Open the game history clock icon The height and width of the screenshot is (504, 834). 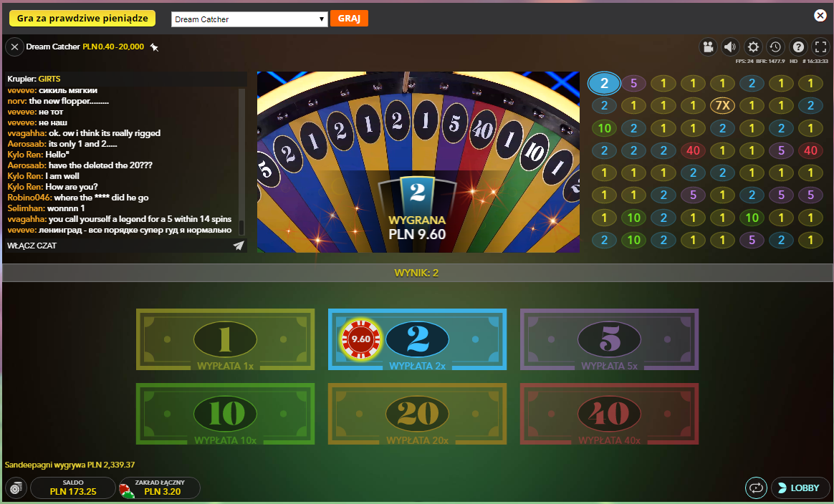(x=775, y=47)
